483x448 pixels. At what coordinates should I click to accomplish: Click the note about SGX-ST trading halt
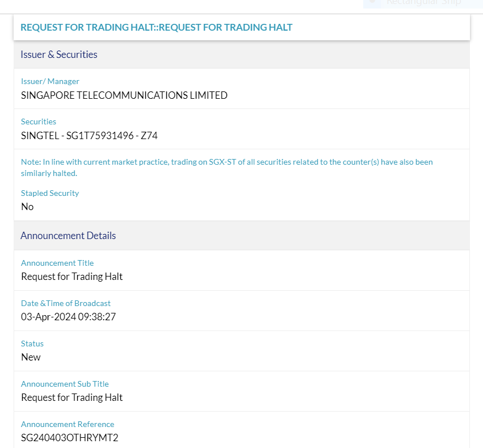[x=226, y=168]
